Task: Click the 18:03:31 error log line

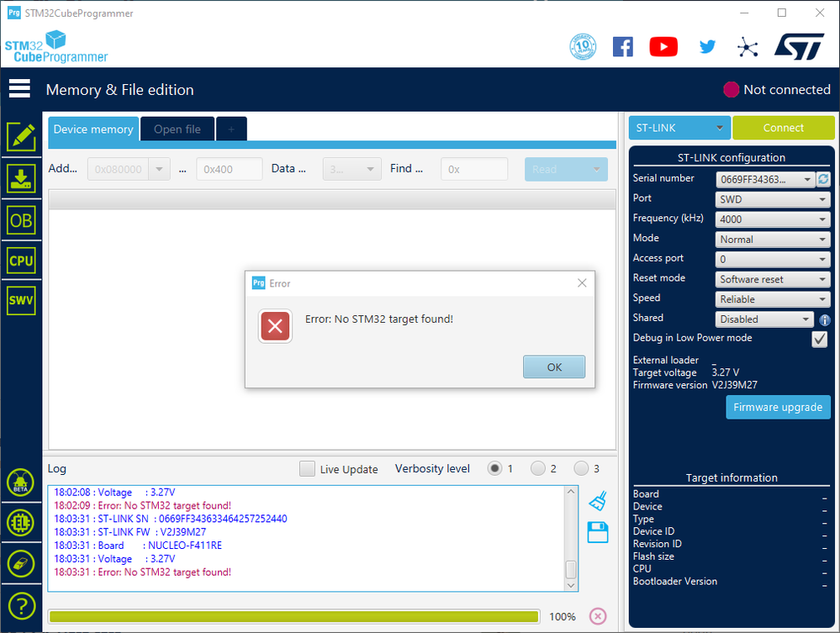Action: [x=142, y=572]
